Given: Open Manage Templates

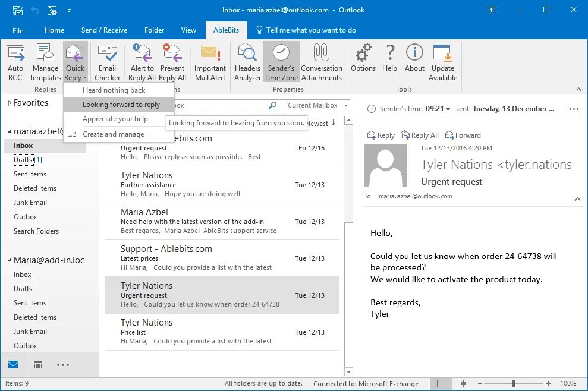Looking at the screenshot, I should click(x=45, y=62).
